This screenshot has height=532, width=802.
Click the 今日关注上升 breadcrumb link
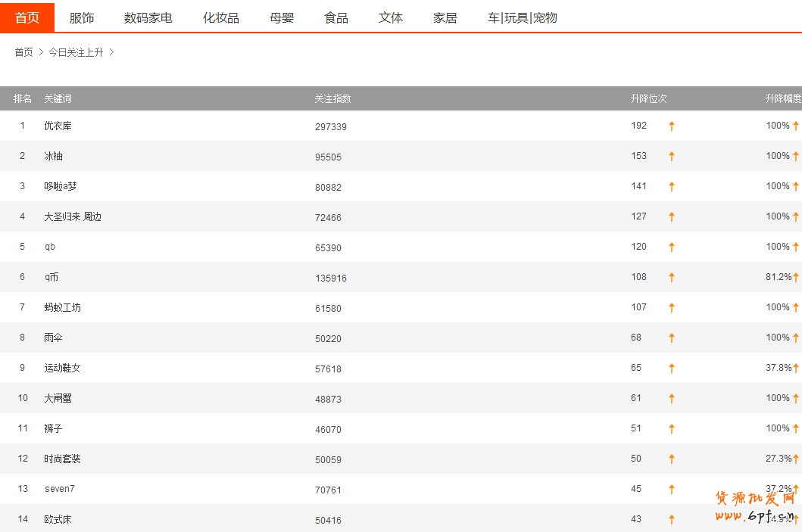76,52
